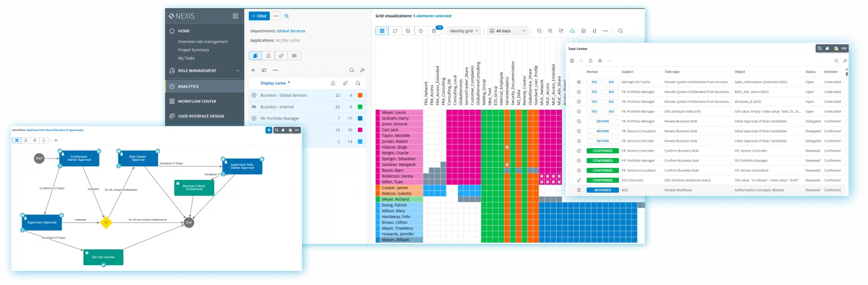Click the Global Services department link
The width and height of the screenshot is (868, 285).
[291, 31]
